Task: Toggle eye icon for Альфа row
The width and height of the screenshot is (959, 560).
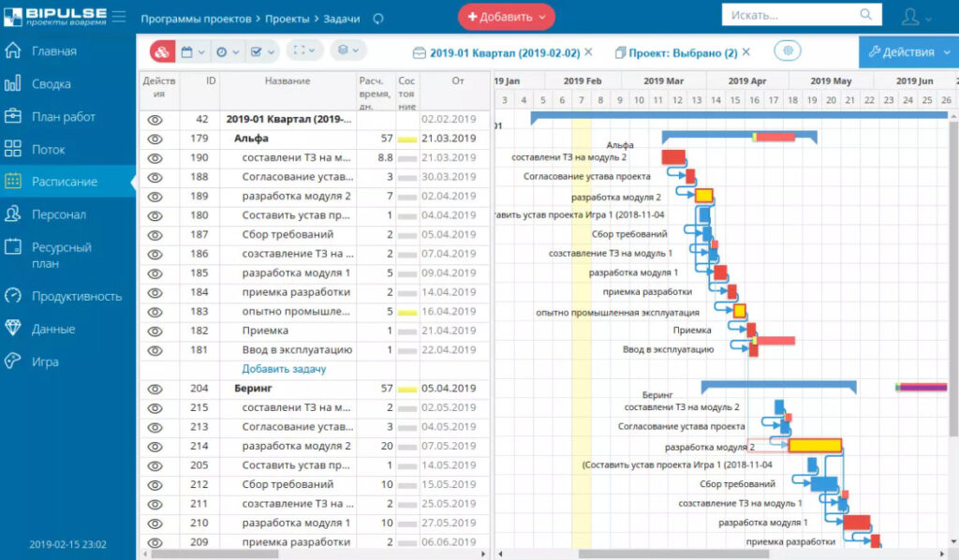Action: click(155, 139)
